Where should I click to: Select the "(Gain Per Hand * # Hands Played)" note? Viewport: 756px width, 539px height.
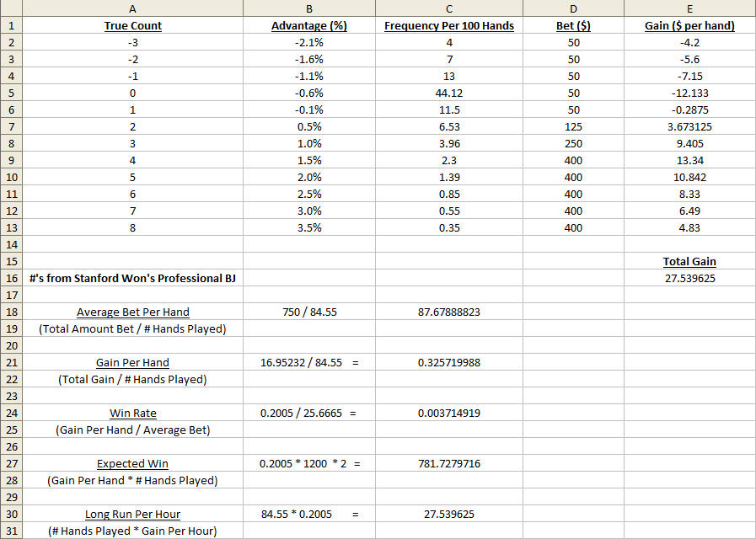tap(132, 481)
